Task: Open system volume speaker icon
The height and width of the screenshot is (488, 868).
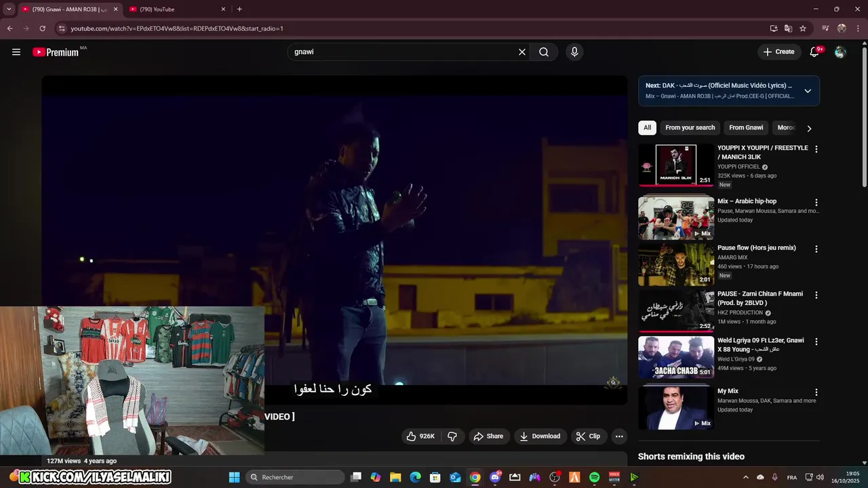Action: (x=820, y=477)
